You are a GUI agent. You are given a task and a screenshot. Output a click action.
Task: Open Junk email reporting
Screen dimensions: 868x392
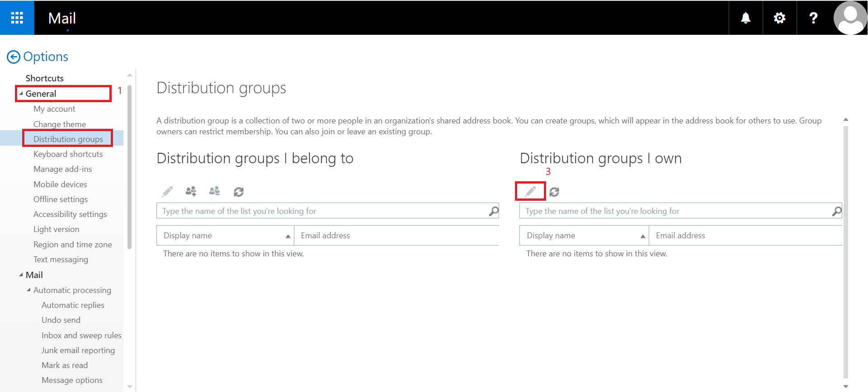pos(78,350)
